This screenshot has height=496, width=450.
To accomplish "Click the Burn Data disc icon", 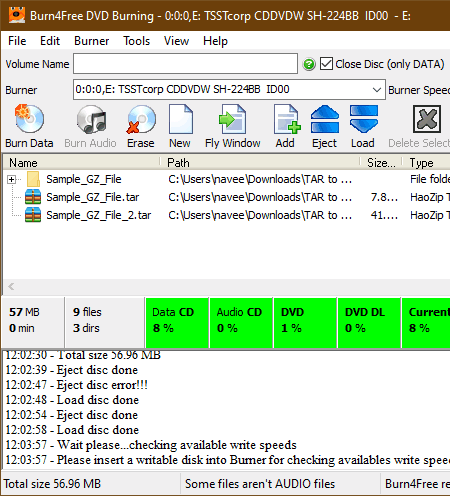I will point(29,119).
